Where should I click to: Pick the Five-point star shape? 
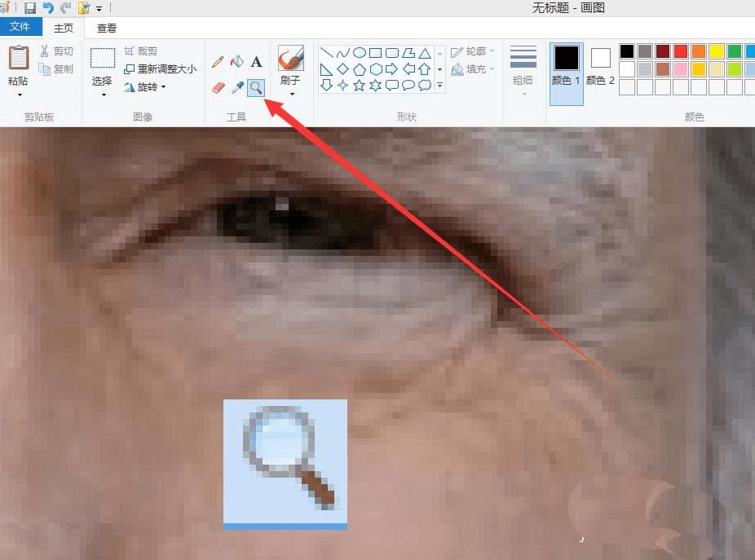pos(360,86)
